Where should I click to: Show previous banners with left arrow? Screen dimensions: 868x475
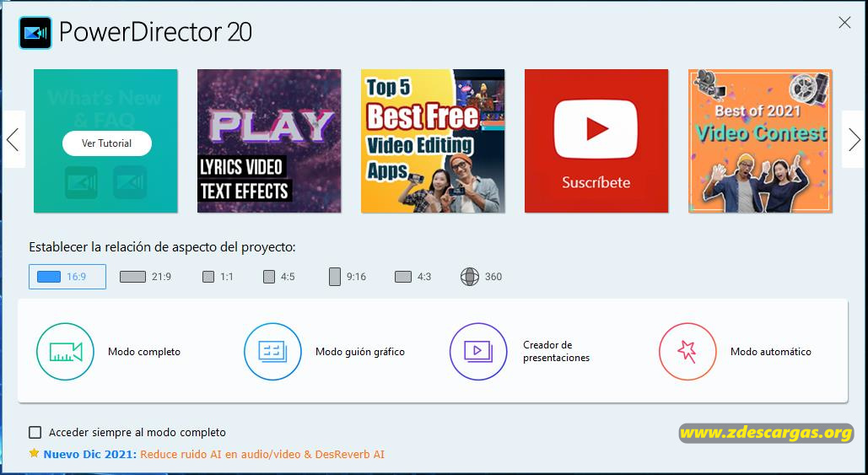(x=13, y=139)
